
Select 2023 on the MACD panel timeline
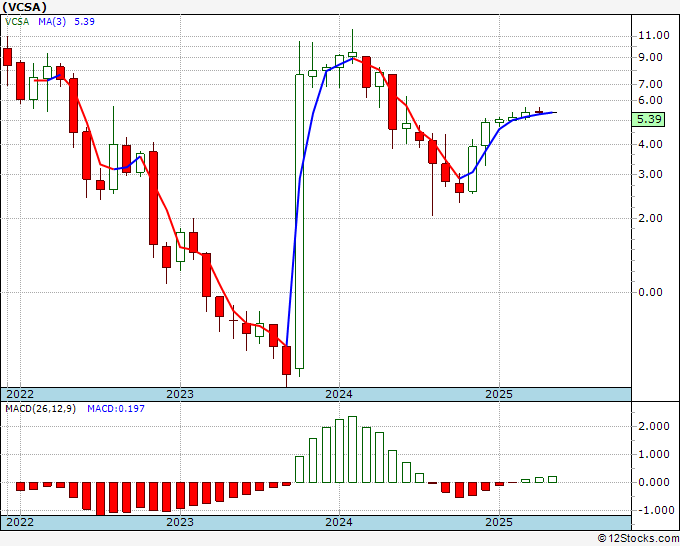tap(180, 522)
